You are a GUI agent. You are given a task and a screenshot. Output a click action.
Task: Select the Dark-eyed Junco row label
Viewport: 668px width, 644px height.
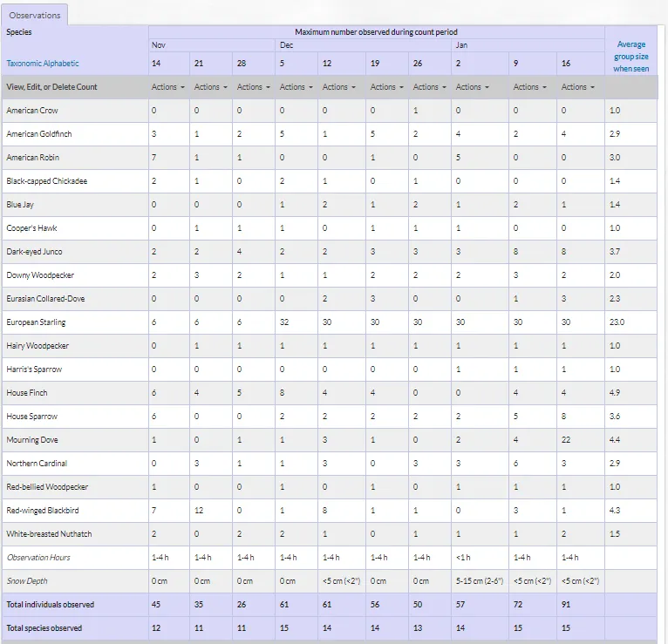pyautogui.click(x=34, y=252)
